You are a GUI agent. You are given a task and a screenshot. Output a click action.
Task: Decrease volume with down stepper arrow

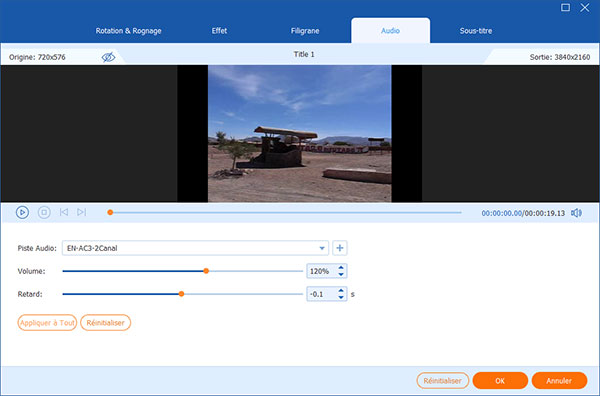coord(341,274)
